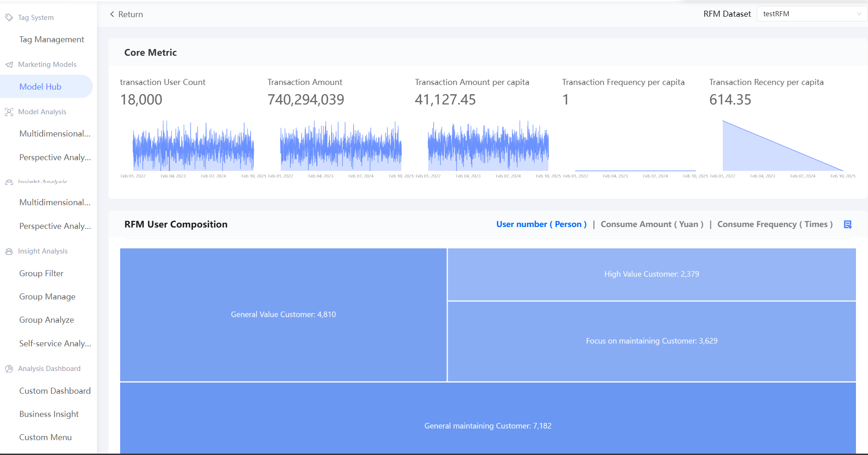Click the Analysis Dashboard pie icon
This screenshot has width=868, height=455.
[x=9, y=369]
